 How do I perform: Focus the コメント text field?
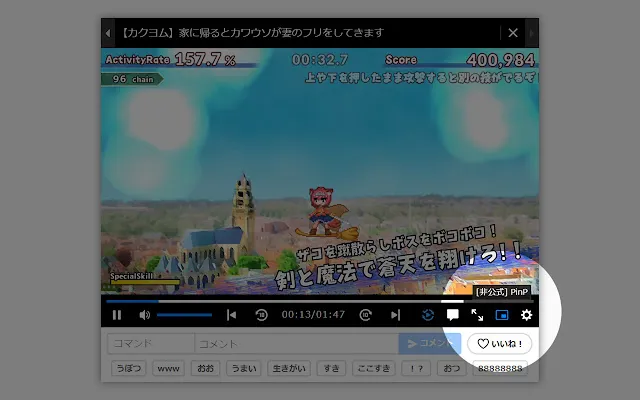click(x=295, y=343)
